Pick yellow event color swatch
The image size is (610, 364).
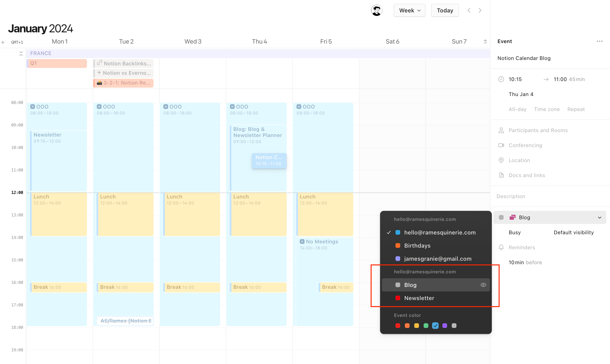[416, 326]
